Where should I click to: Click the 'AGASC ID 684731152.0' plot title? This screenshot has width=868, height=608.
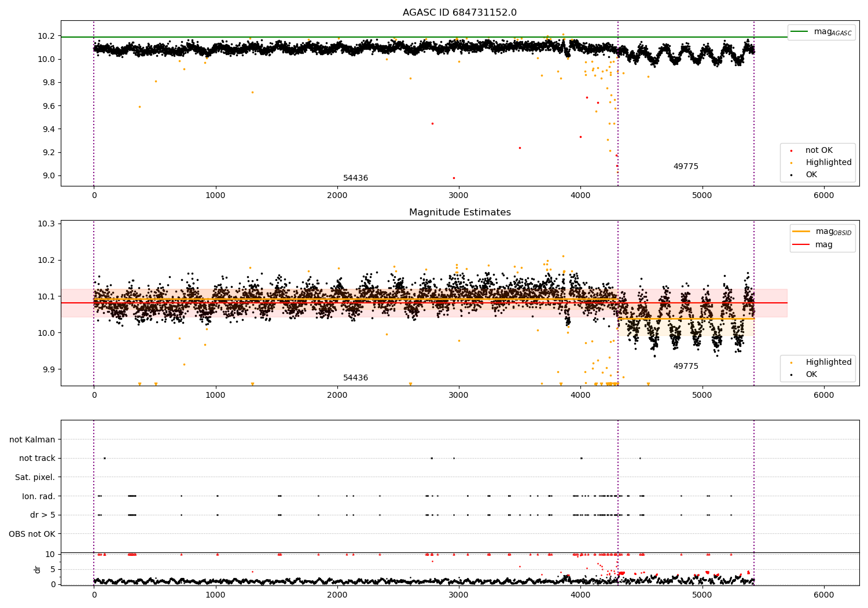click(459, 13)
